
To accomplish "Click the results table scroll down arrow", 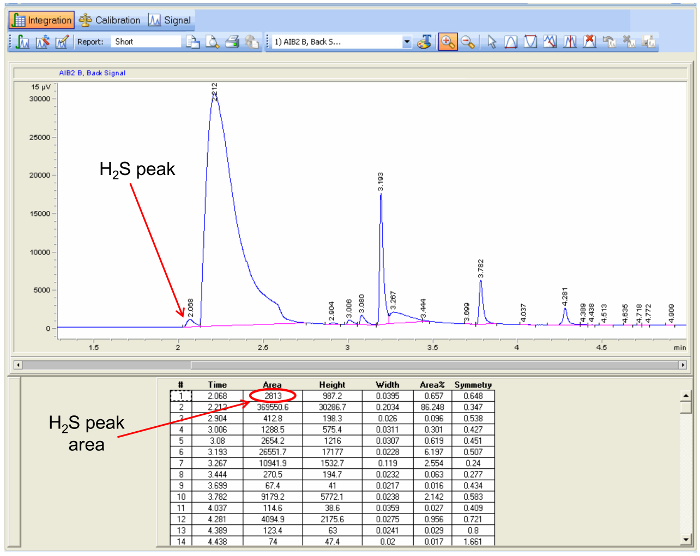I will tap(686, 540).
